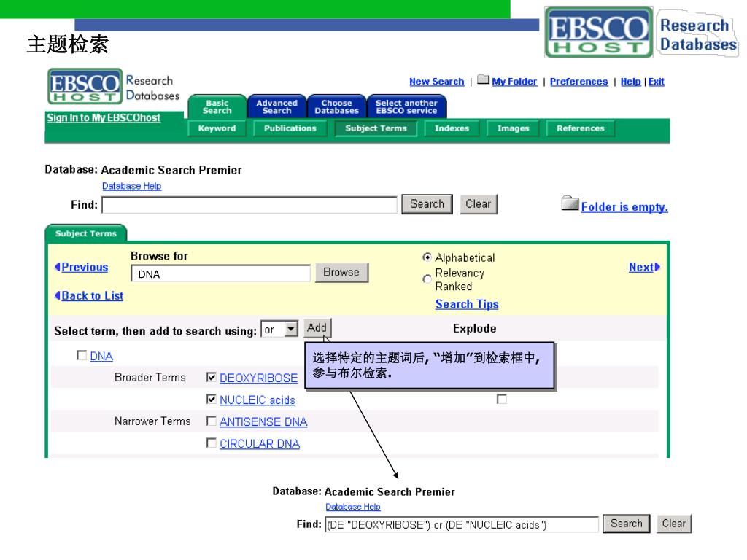Open the DNA subject term link

101,356
